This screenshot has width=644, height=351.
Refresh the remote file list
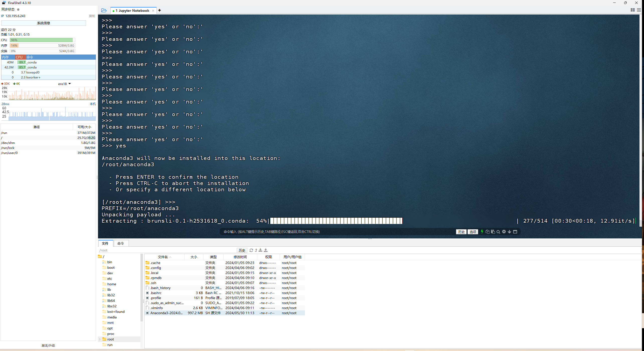251,250
